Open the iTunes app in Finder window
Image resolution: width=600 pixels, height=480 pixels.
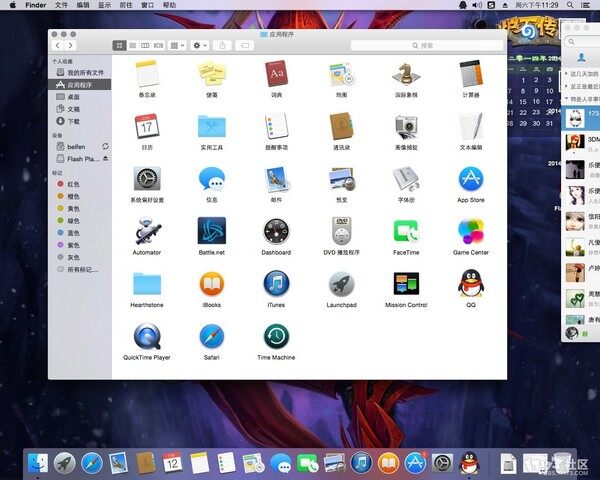click(276, 284)
